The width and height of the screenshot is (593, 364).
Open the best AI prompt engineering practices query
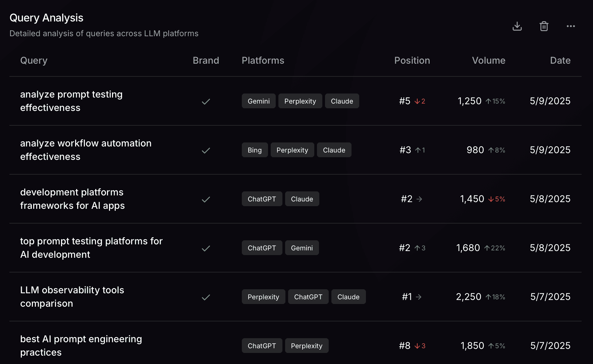[81, 346]
